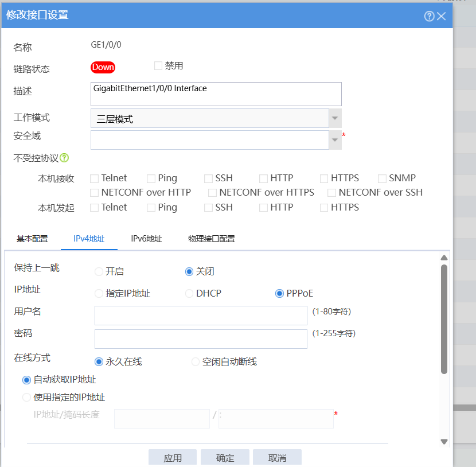The width and height of the screenshot is (476, 467).
Task: Focus the 用户名 input field
Action: pyautogui.click(x=201, y=316)
